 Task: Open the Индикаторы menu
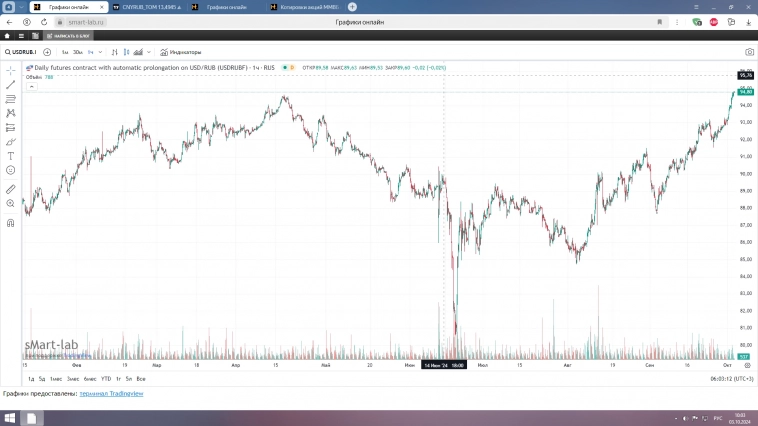pyautogui.click(x=181, y=52)
